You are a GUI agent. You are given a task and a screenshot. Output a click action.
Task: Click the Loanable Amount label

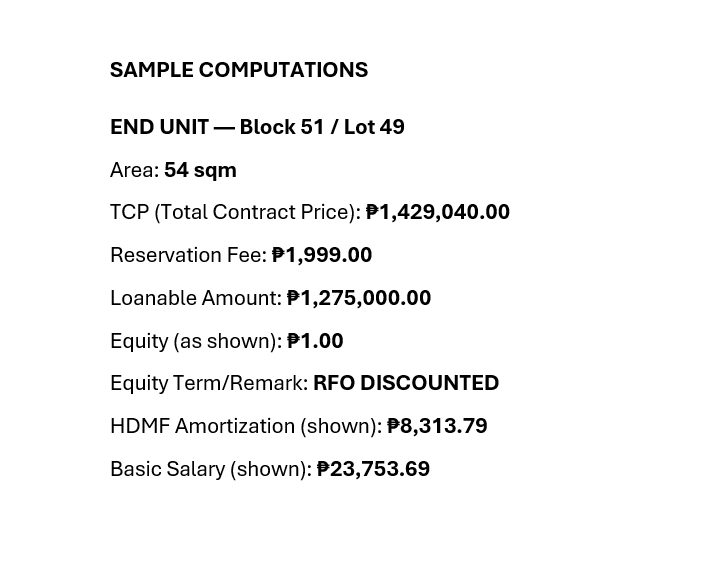click(196, 298)
